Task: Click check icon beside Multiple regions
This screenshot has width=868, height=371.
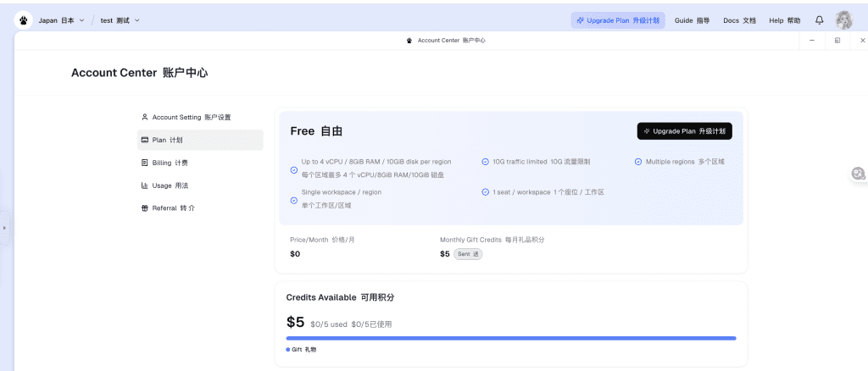Action: pos(637,162)
